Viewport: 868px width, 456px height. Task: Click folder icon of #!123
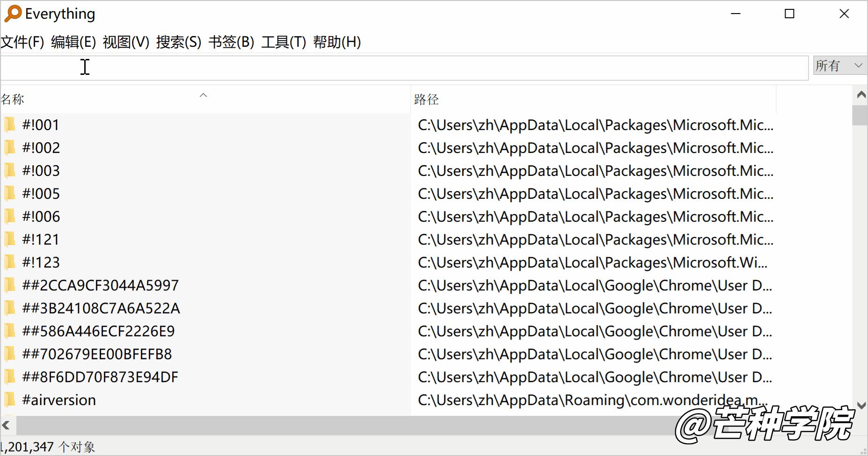tap(10, 262)
